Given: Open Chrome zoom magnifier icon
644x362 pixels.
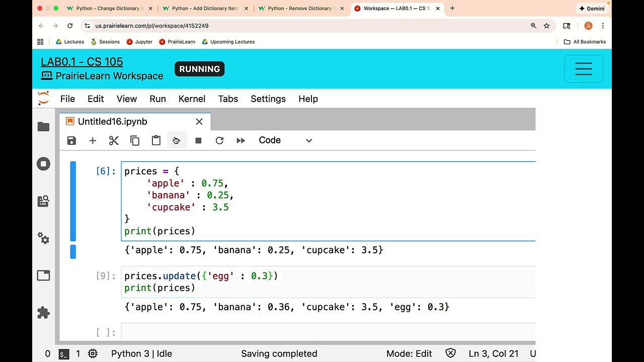Looking at the screenshot, I should pos(533,26).
